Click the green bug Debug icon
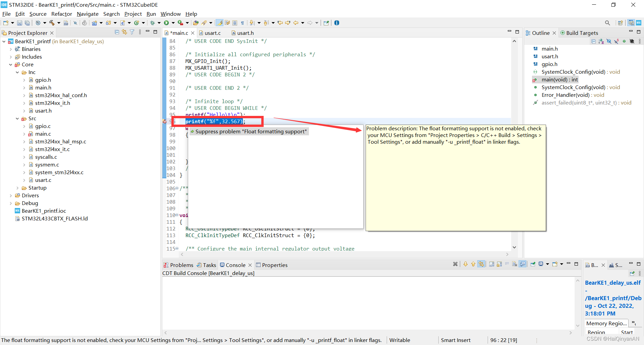This screenshot has width=644, height=345. pyautogui.click(x=152, y=23)
